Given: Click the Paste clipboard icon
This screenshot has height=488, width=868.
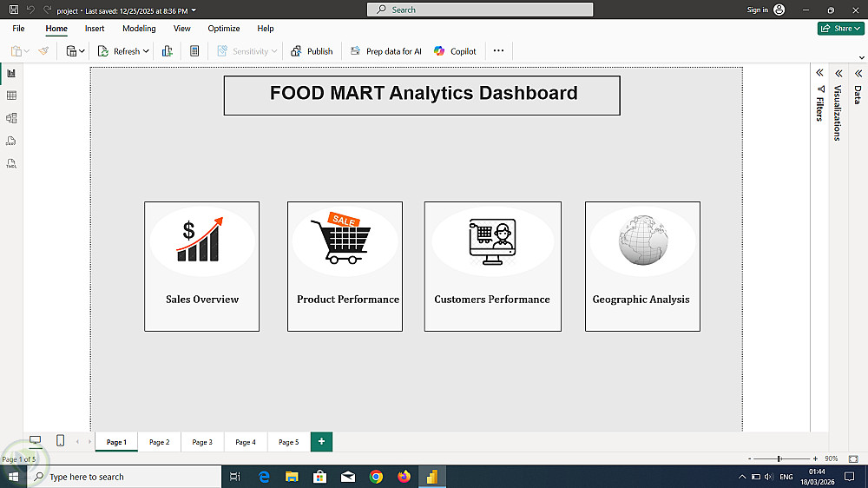Looking at the screenshot, I should click(x=16, y=51).
